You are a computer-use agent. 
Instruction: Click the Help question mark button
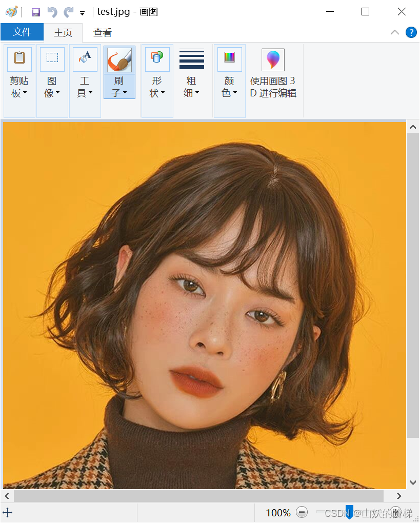tap(411, 32)
